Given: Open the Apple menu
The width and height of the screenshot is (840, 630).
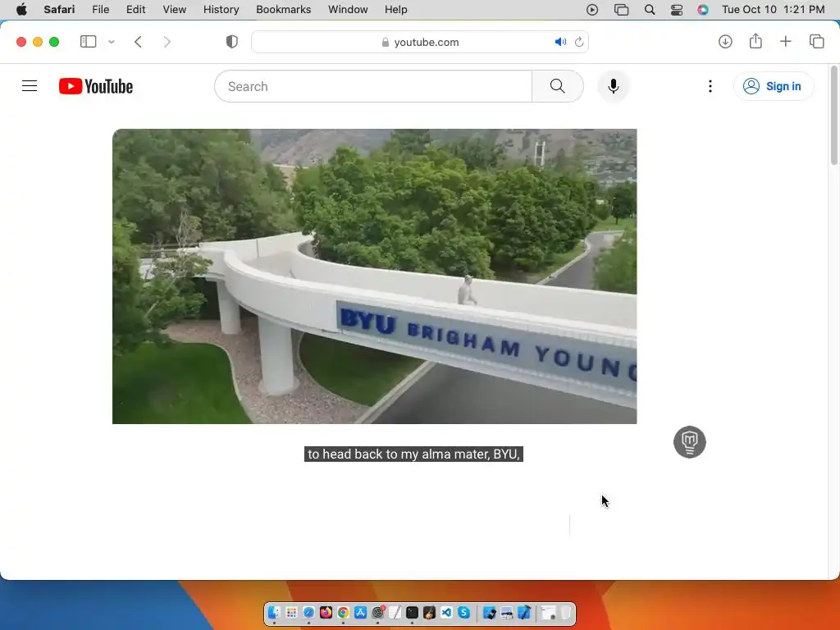Looking at the screenshot, I should [x=21, y=9].
